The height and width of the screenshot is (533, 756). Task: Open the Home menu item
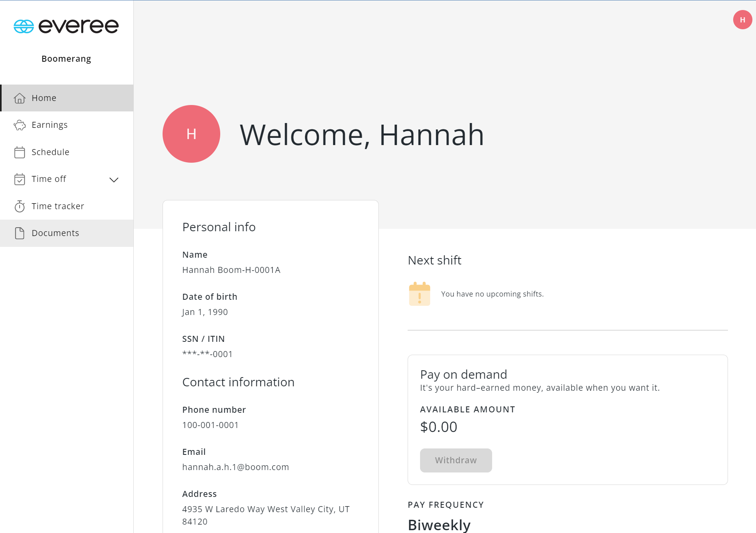pyautogui.click(x=67, y=98)
